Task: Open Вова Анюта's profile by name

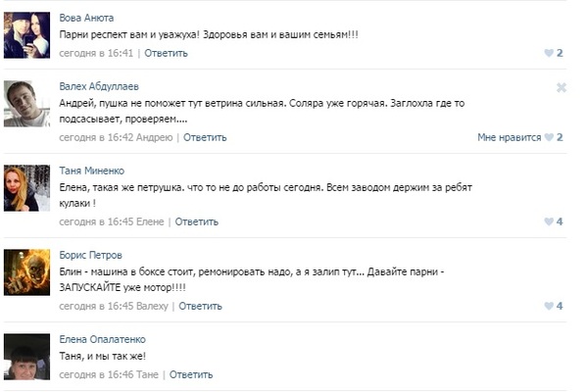Action: 86,18
